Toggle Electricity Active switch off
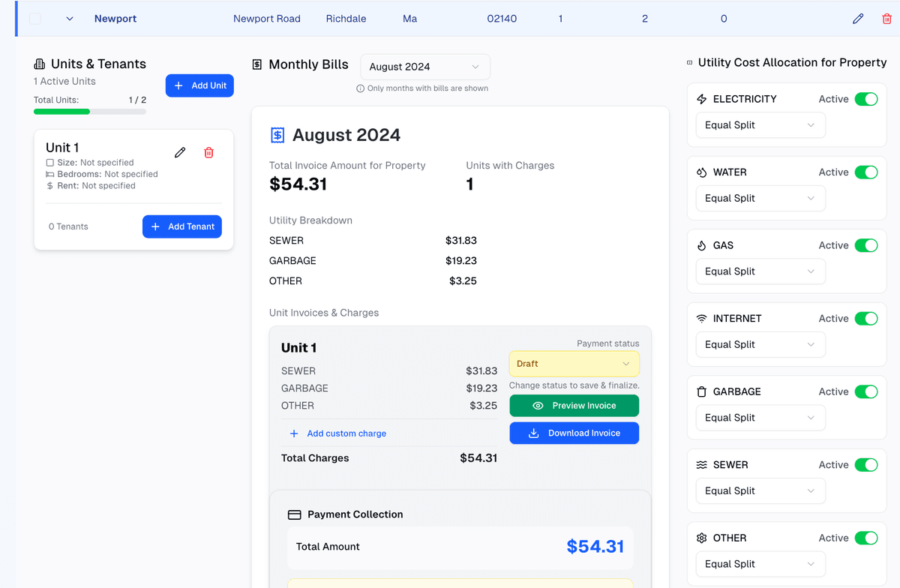 (866, 99)
